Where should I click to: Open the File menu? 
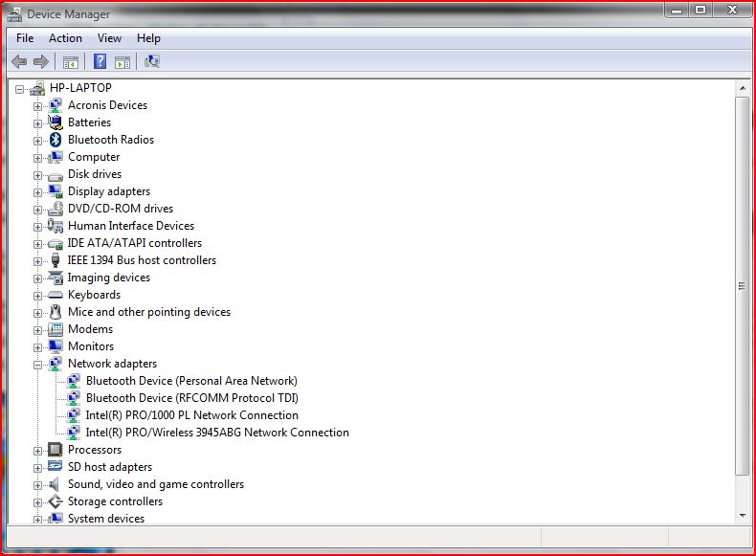pyautogui.click(x=25, y=38)
